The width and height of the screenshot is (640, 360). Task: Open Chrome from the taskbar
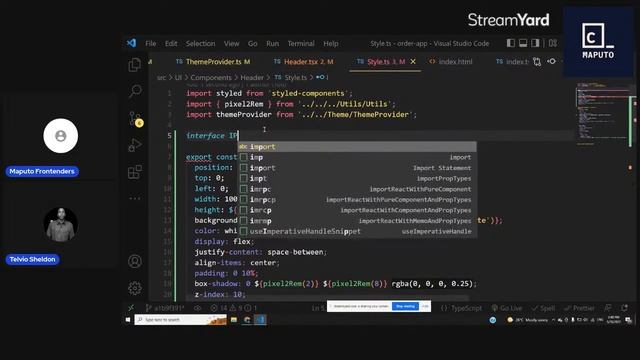point(247,320)
